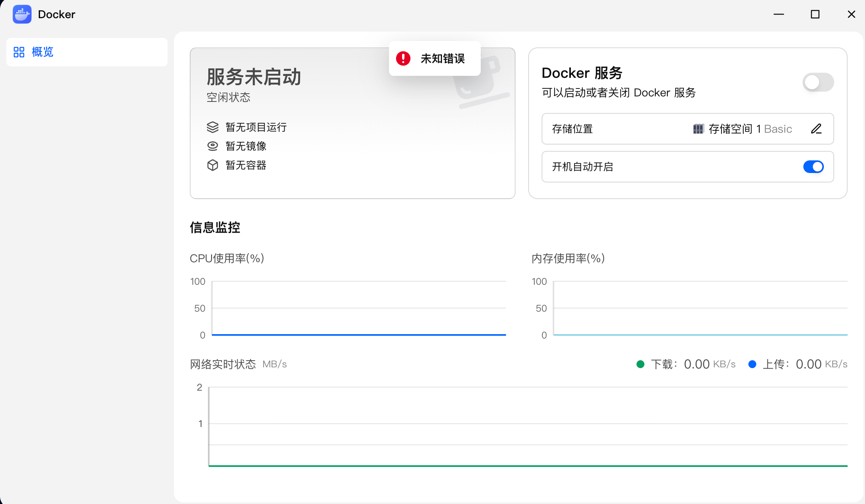Click the cube icon beside 暂无容器

coord(213,165)
